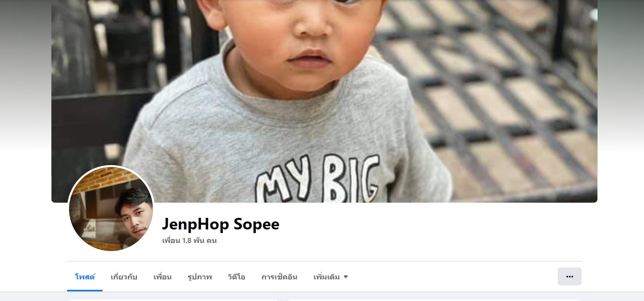View the การเช็คอิน tab

[279, 277]
